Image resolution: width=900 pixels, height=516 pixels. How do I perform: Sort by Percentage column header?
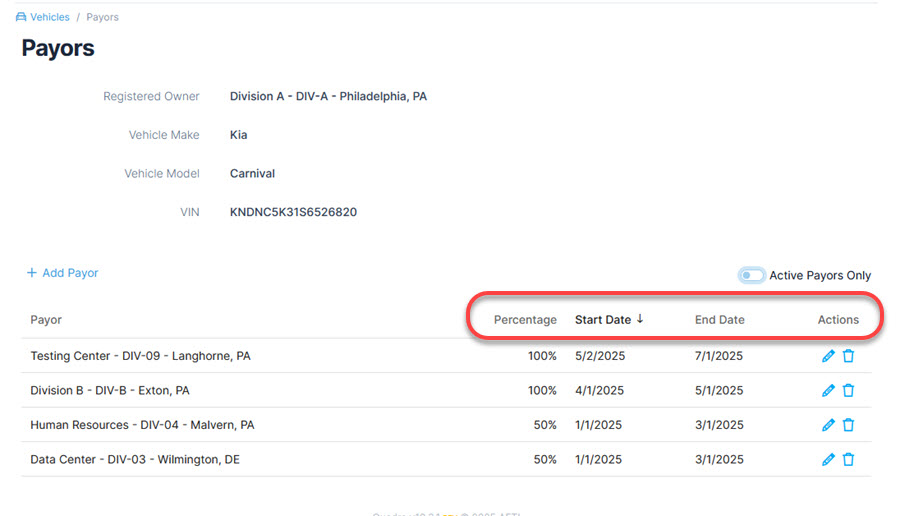tap(525, 320)
